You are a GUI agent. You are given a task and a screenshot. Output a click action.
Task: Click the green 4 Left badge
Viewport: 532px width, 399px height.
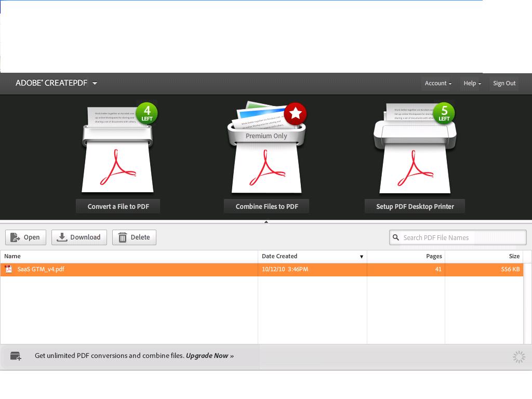pyautogui.click(x=147, y=113)
